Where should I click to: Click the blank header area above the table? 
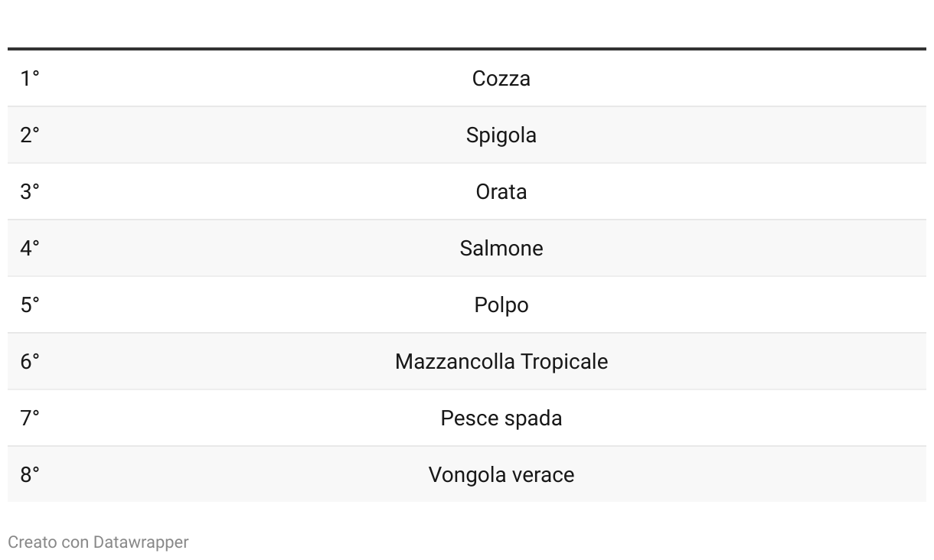(x=467, y=24)
